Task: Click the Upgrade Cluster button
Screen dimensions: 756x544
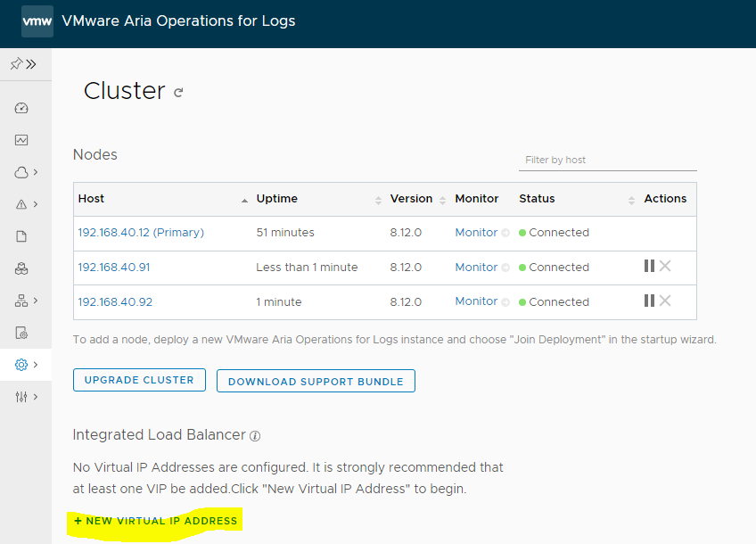Action: tap(139, 380)
